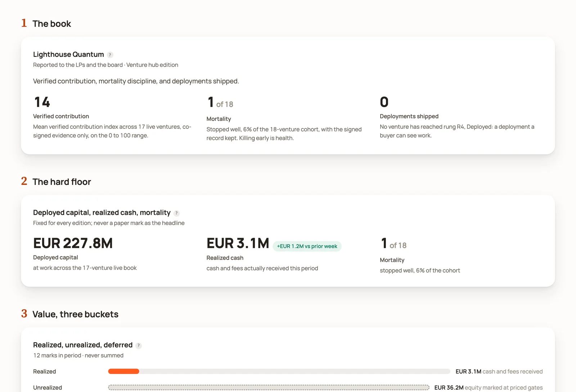Open help icon beside Realized, unrealized, deferred

tap(139, 346)
